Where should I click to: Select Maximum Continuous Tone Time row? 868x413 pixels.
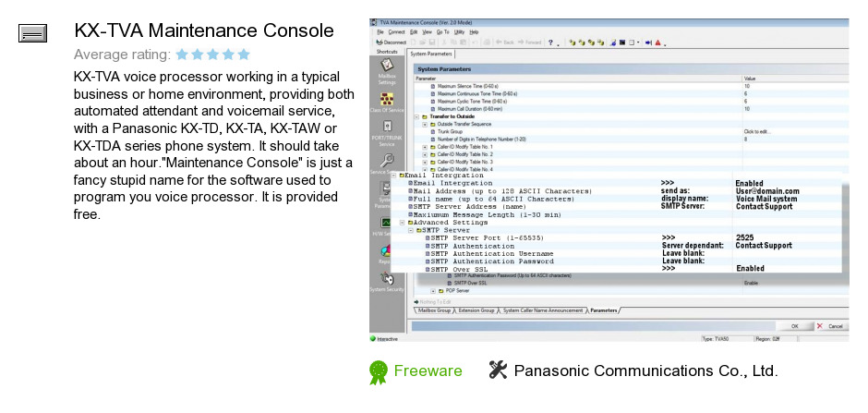[631, 94]
